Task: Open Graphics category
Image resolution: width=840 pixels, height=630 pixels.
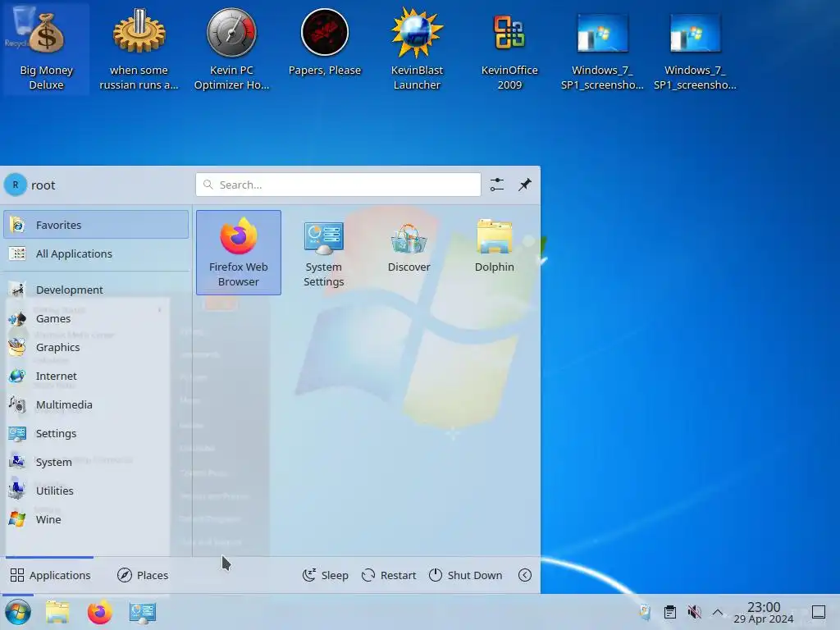Action: (x=96, y=347)
